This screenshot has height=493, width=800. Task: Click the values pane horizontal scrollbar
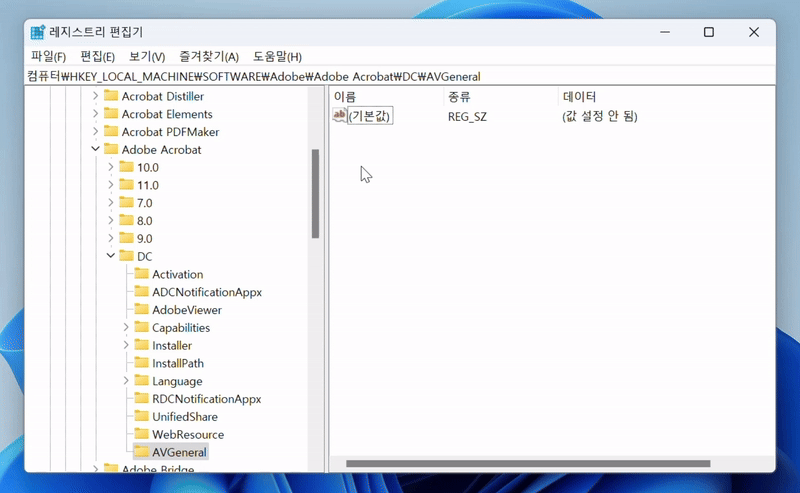coord(528,463)
